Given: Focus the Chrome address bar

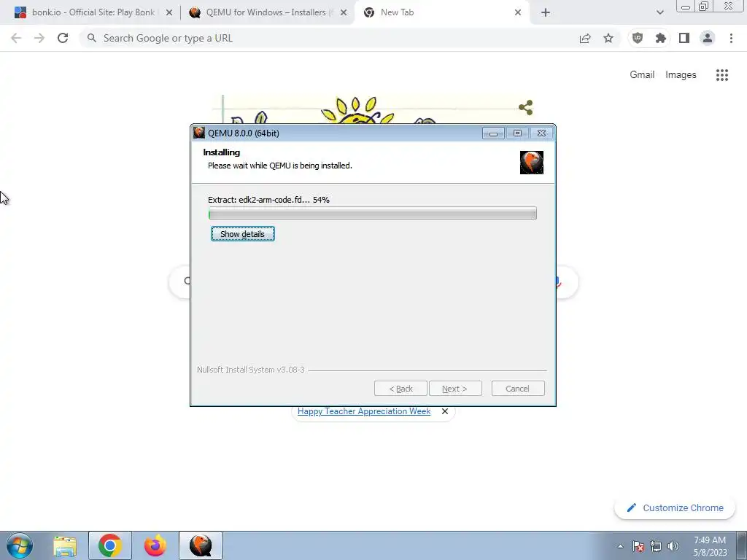Looking at the screenshot, I should tap(329, 38).
